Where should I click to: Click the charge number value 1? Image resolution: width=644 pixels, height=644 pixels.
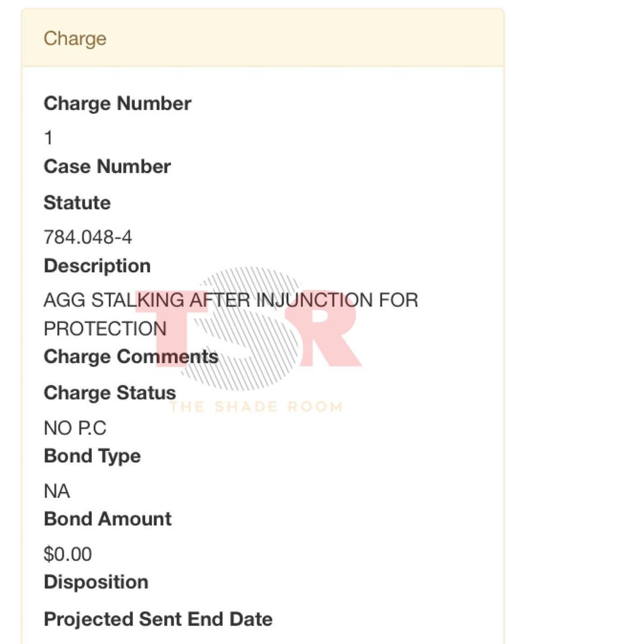[x=48, y=138]
